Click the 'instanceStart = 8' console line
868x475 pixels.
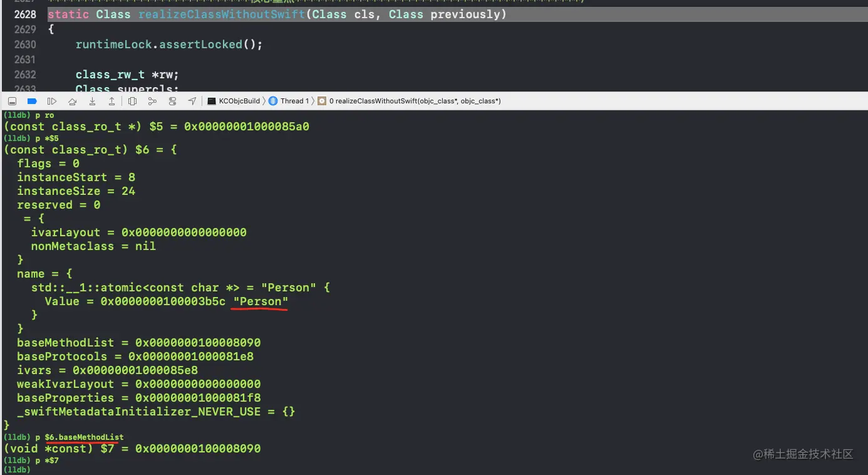pos(76,177)
